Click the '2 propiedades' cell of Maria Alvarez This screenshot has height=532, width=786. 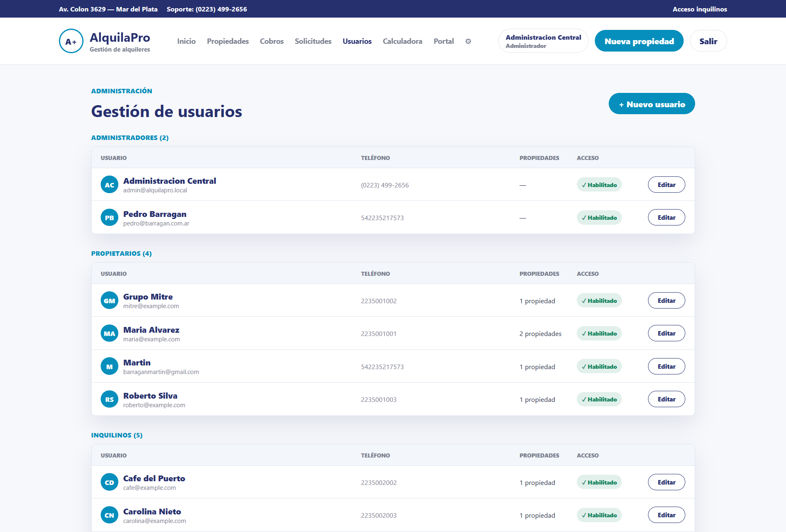[540, 334]
